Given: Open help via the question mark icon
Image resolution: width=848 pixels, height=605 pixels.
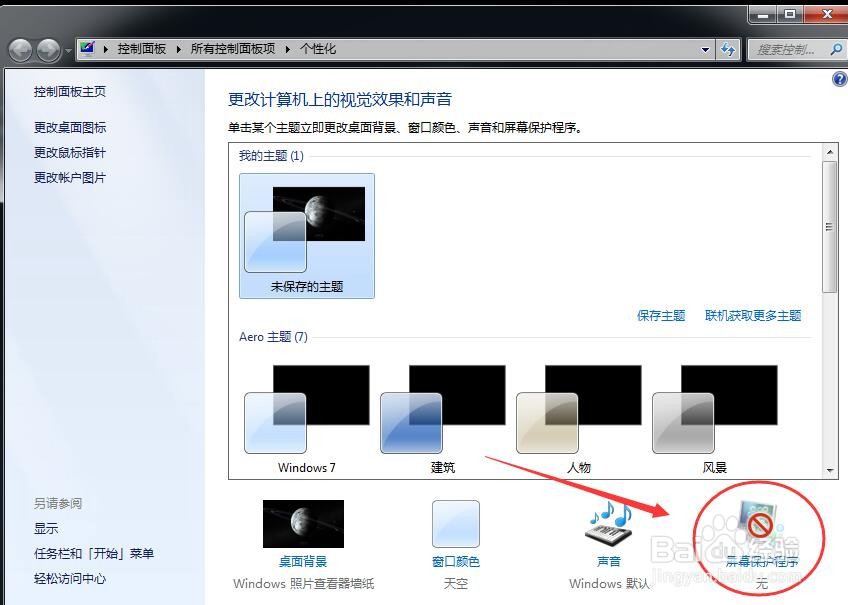Looking at the screenshot, I should (x=840, y=79).
